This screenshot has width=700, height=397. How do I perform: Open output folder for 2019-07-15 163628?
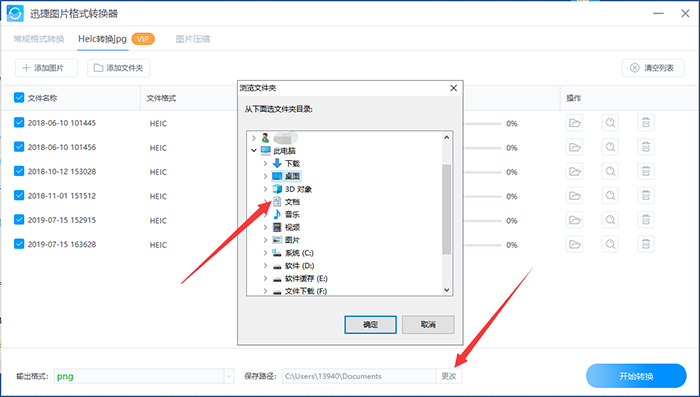point(575,244)
